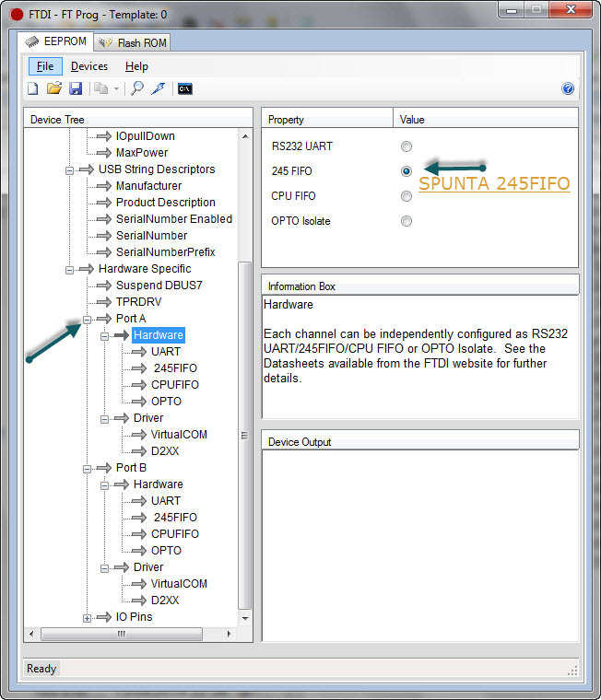Viewport: 601px width, 700px height.
Task: Collapse Driver node under Port A
Action: pos(104,419)
